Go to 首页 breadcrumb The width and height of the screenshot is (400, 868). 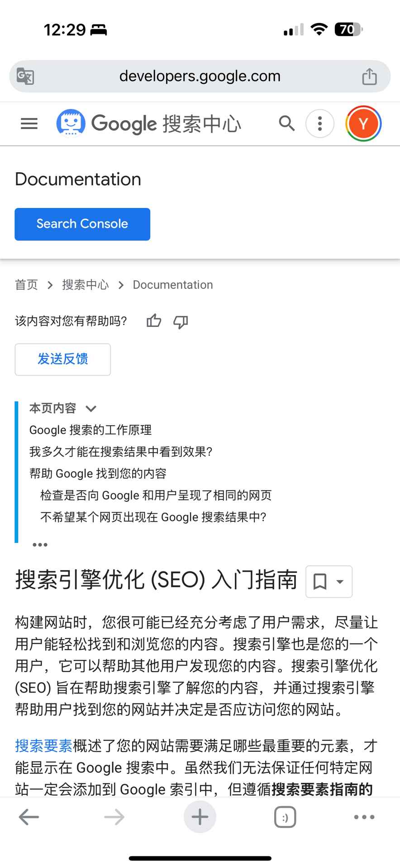[x=26, y=285]
